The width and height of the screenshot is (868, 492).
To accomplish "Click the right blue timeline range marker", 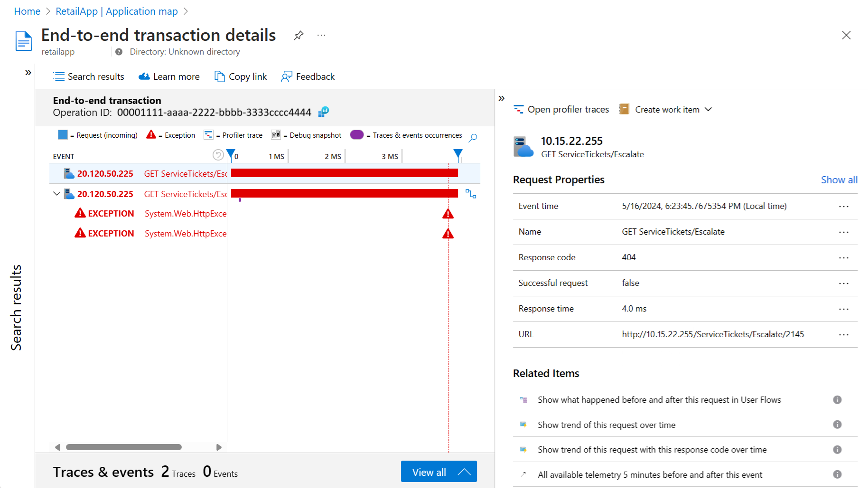I will point(457,153).
